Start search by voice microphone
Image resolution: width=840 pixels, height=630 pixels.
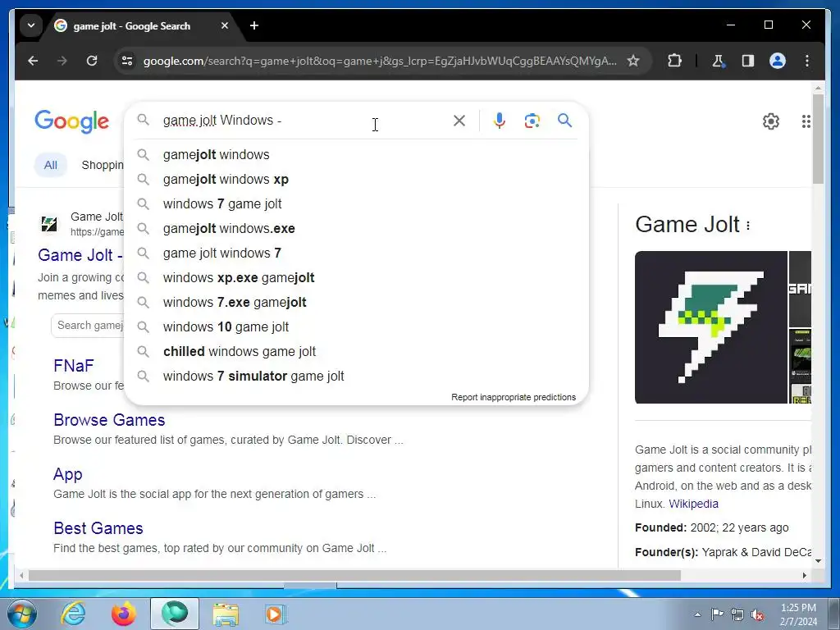point(500,121)
